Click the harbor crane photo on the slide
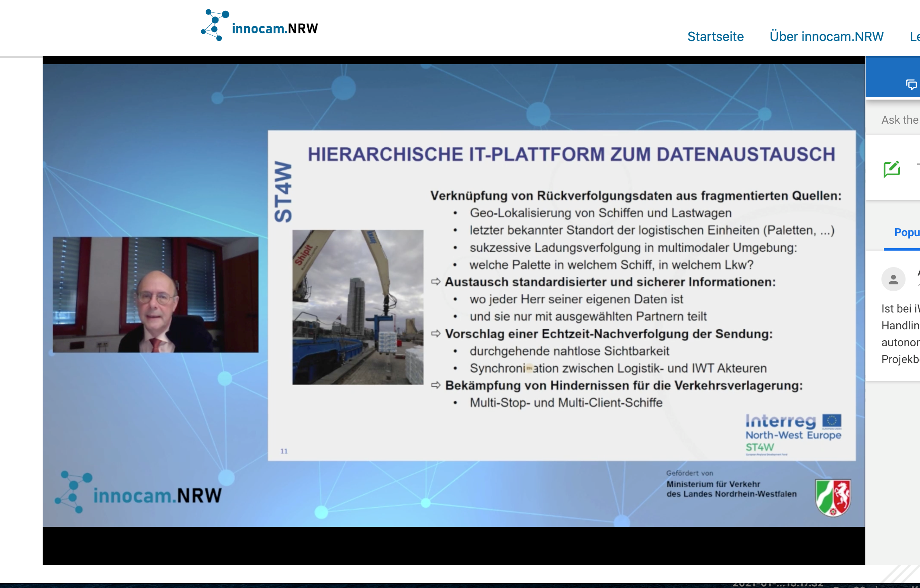The image size is (920, 588). pyautogui.click(x=358, y=307)
